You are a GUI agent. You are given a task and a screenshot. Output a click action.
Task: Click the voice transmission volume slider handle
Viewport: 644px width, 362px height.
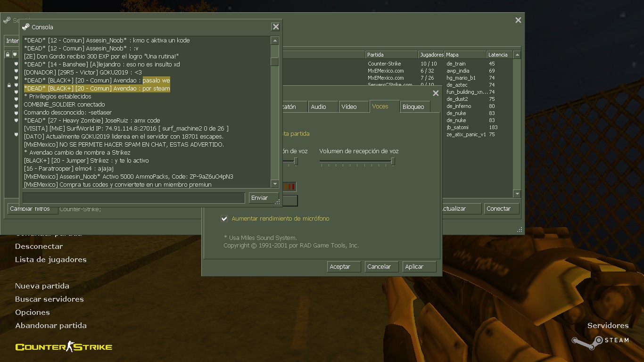(x=296, y=162)
